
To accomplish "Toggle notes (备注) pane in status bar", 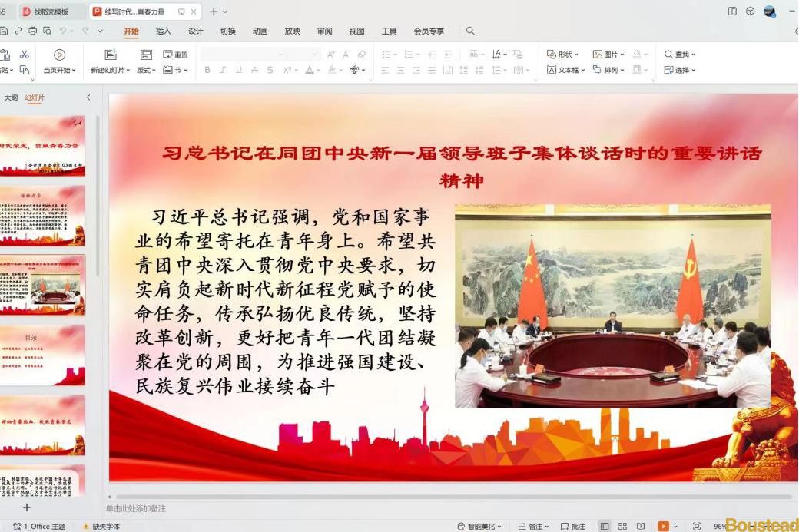I will pos(534,527).
